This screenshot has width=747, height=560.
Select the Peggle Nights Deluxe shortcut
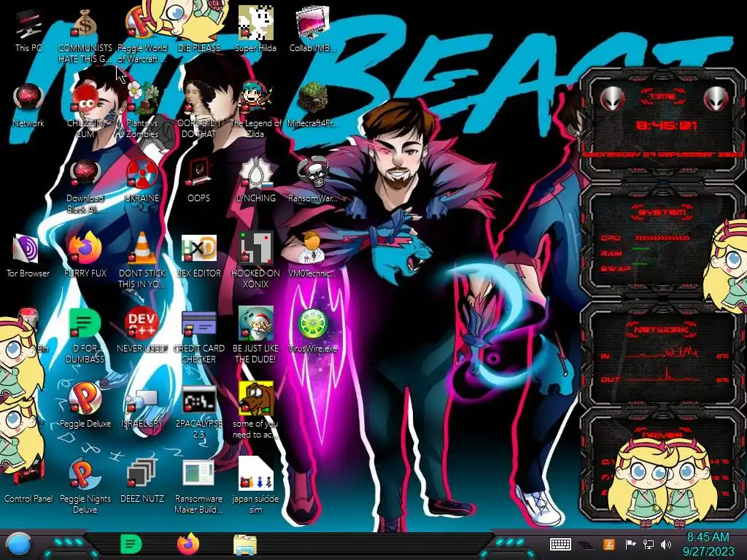pos(85,486)
